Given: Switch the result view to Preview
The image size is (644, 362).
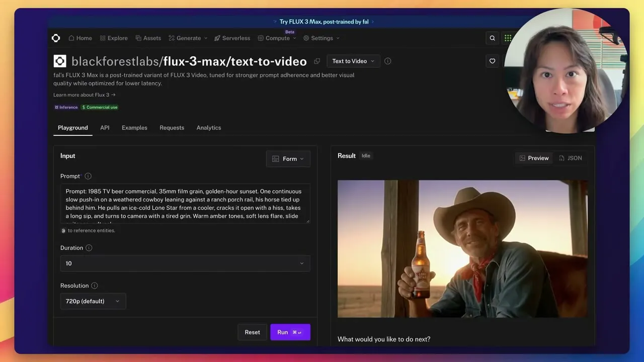Looking at the screenshot, I should coord(534,158).
